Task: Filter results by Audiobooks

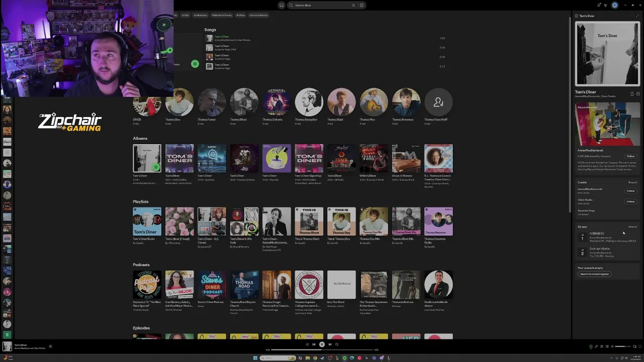Action: (200, 15)
